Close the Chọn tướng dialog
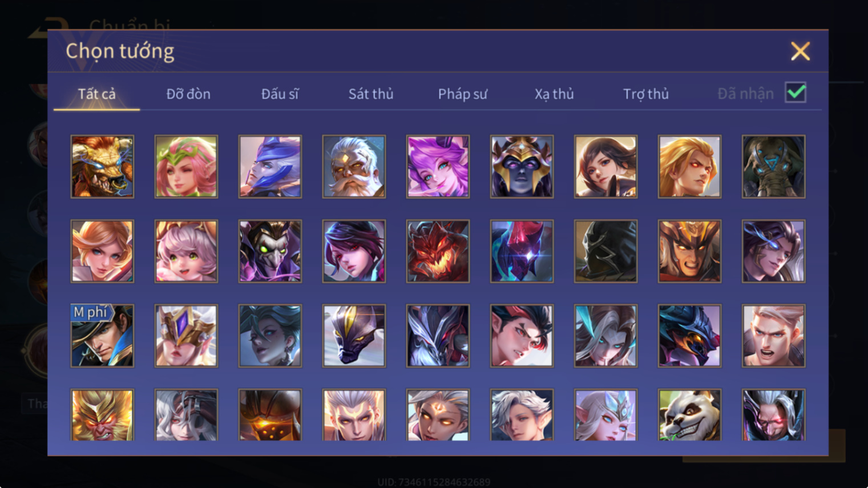868x488 pixels. (x=800, y=51)
